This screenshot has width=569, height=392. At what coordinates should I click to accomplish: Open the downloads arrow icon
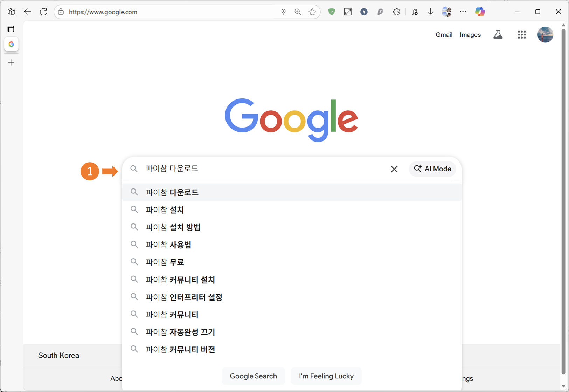click(430, 12)
